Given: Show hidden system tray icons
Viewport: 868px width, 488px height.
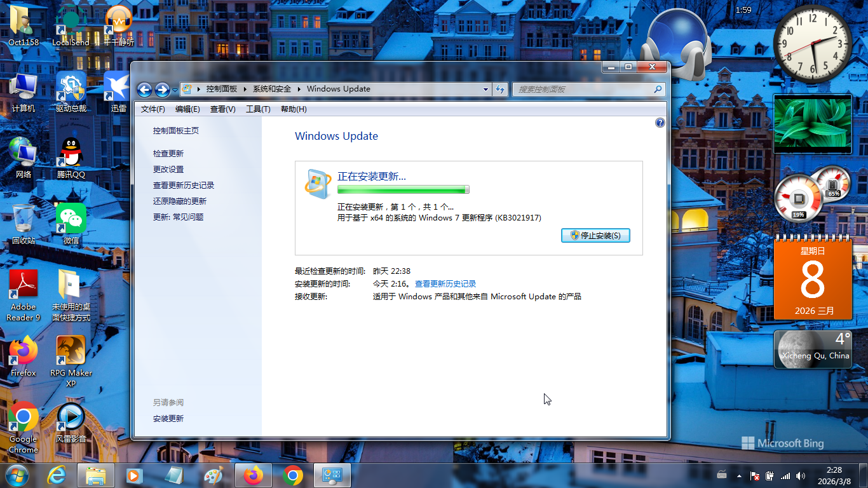Looking at the screenshot, I should point(739,475).
